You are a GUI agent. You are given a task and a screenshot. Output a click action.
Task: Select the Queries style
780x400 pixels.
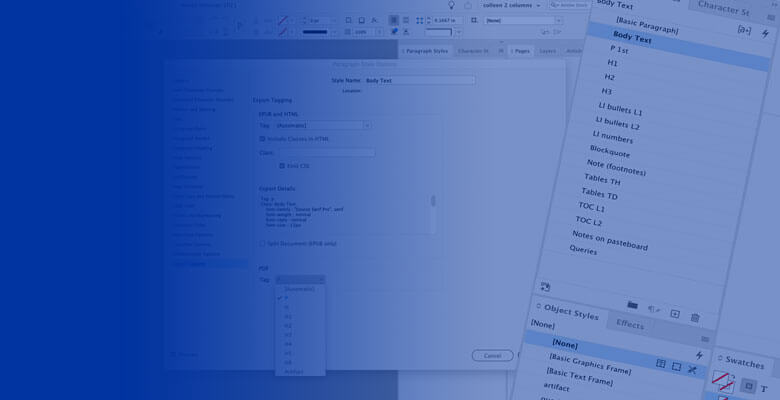(x=583, y=249)
